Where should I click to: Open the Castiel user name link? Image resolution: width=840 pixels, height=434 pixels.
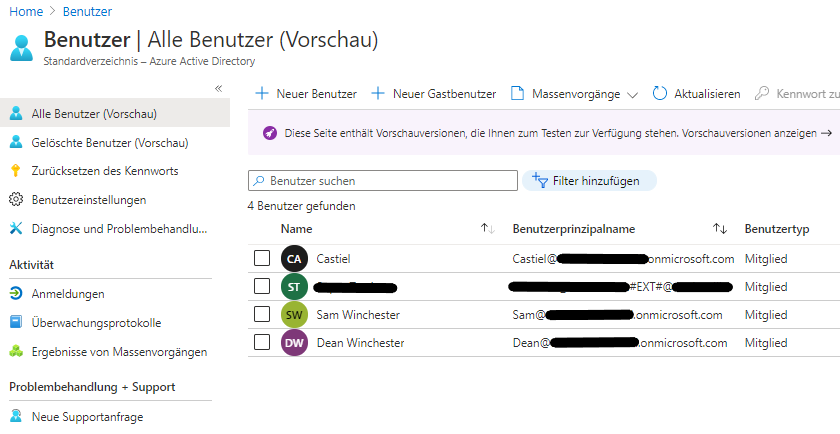click(x=333, y=259)
